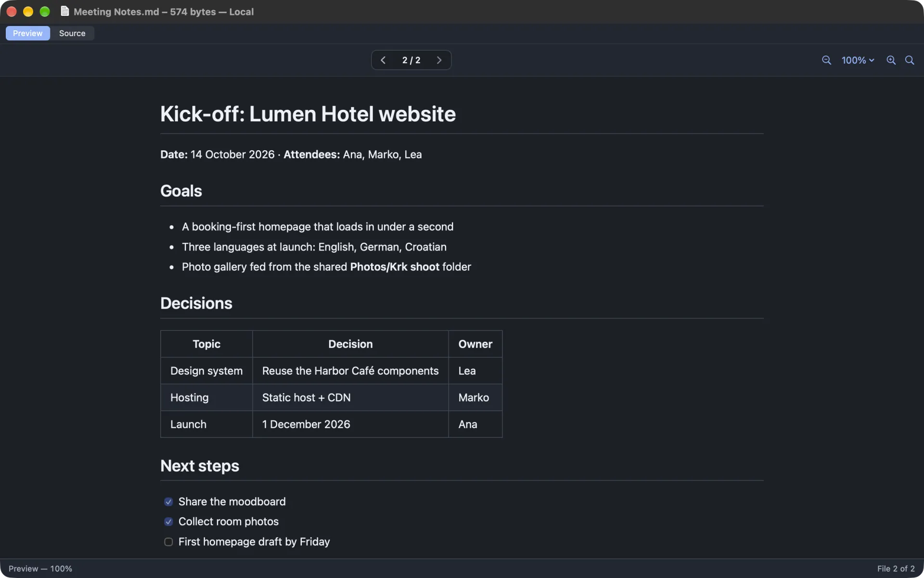Click the Design system table cell

tap(206, 371)
